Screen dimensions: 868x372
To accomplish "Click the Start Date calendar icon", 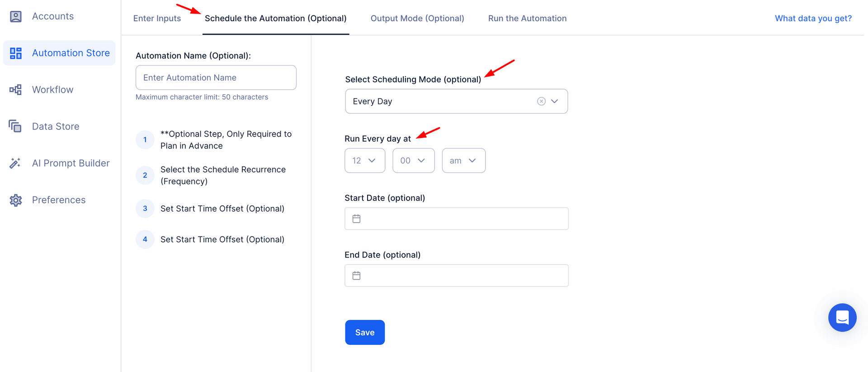I will click(x=356, y=219).
